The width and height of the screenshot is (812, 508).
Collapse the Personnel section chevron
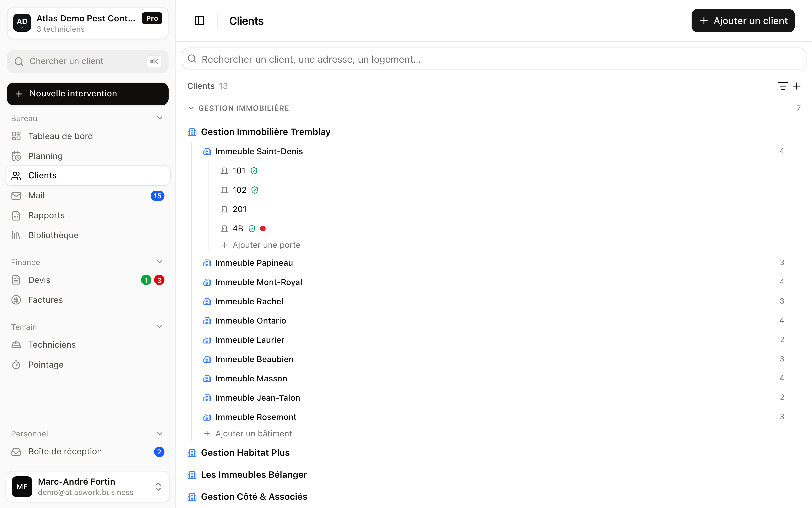coord(160,433)
